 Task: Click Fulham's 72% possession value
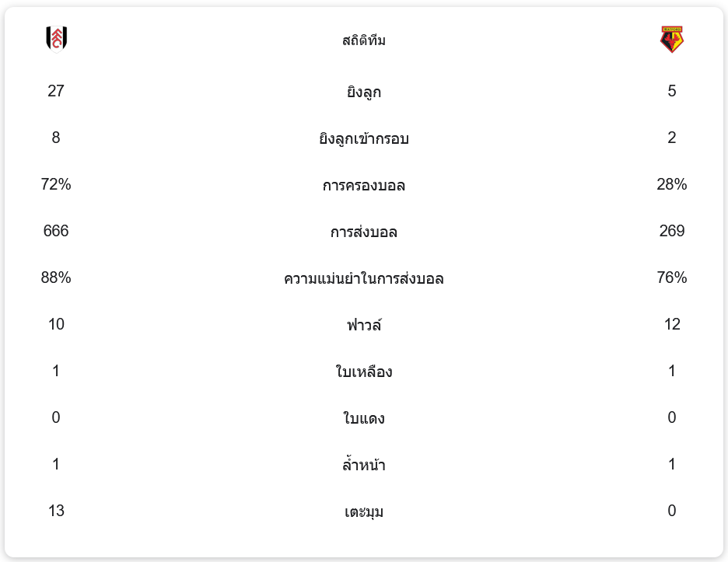(x=56, y=184)
